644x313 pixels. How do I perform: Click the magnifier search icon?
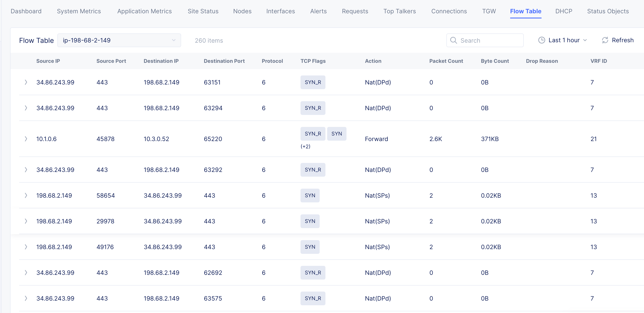point(453,40)
